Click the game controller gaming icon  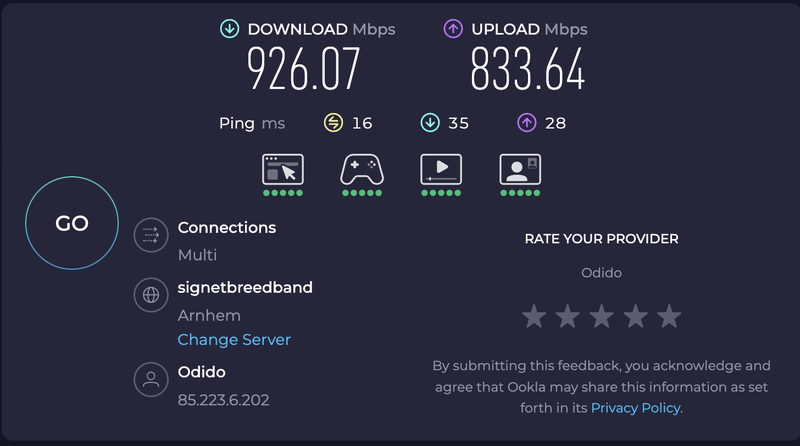362,169
